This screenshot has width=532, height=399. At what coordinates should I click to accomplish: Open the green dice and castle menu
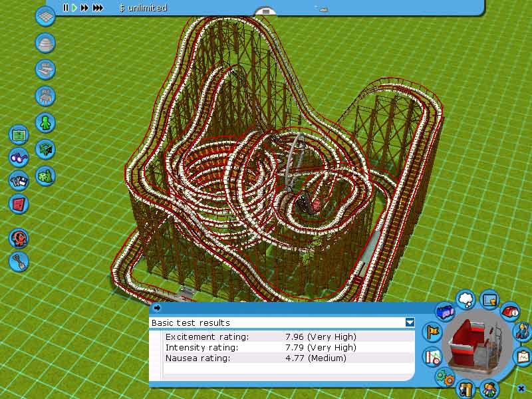point(45,176)
